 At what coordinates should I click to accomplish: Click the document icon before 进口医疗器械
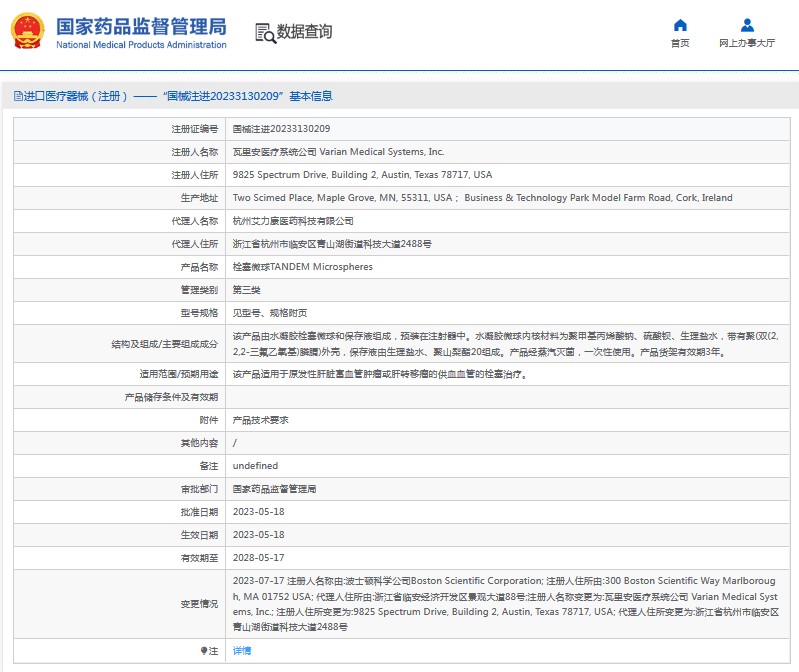[18, 96]
